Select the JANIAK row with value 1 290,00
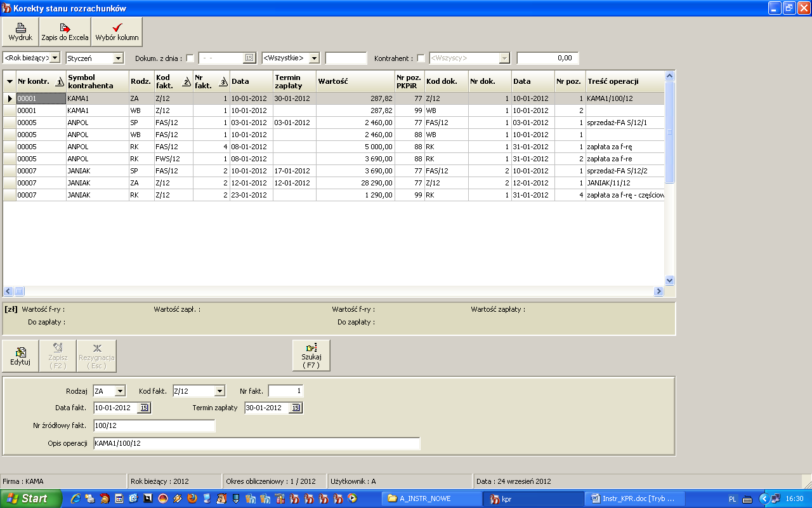The image size is (812, 508). (x=334, y=195)
